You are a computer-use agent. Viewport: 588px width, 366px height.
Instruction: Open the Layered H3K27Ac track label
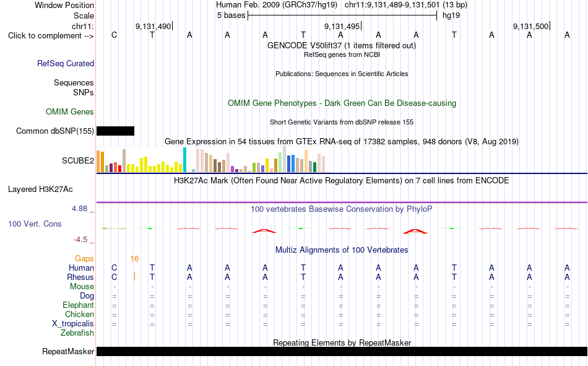click(x=40, y=190)
